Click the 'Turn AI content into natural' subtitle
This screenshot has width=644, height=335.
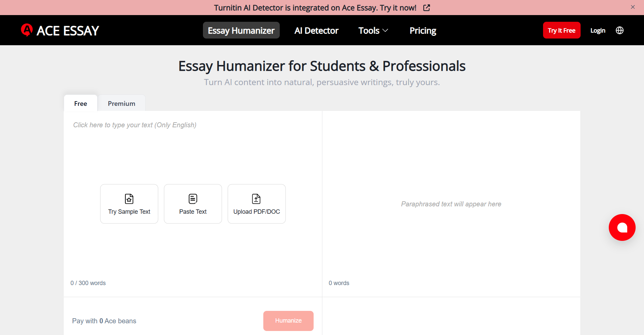pyautogui.click(x=322, y=82)
